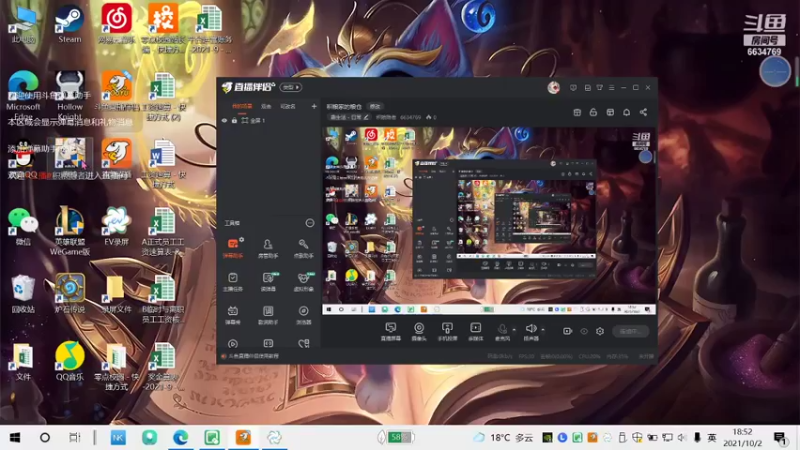This screenshot has height=450, width=800.
Task: Add a phone screen-cast source
Action: click(447, 331)
